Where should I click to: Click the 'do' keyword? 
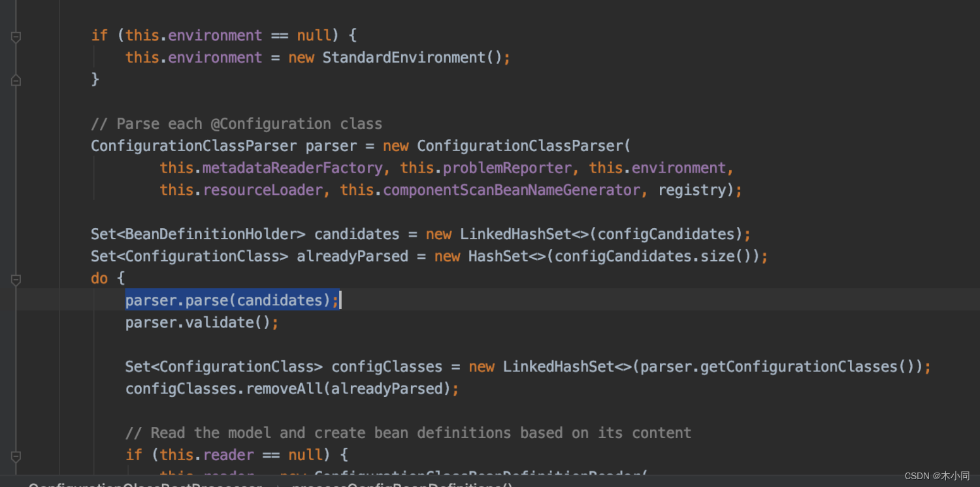pos(99,278)
